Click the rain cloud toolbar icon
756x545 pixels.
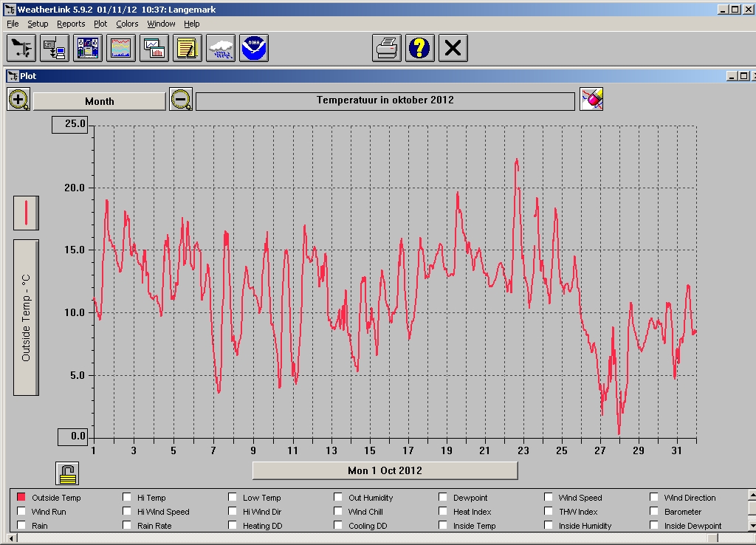221,48
